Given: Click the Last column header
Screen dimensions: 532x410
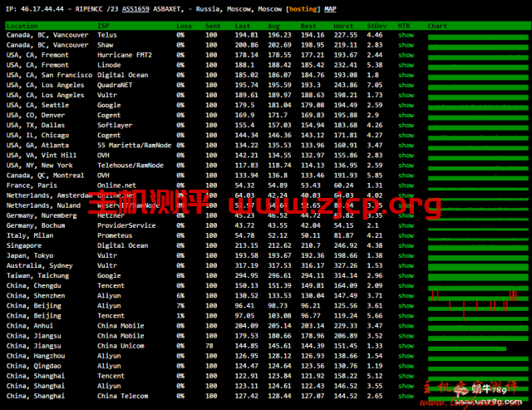Looking at the screenshot, I should (242, 26).
